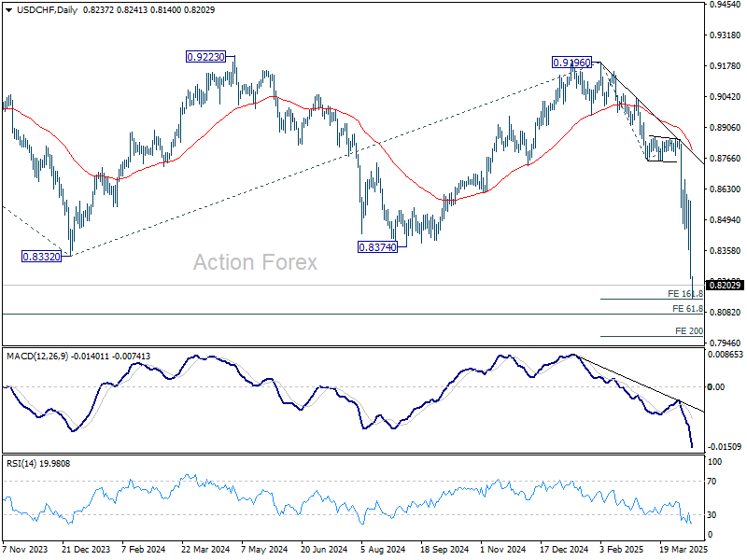
Task: Select the FE 61.8 Fibonacci level label
Action: click(x=687, y=309)
